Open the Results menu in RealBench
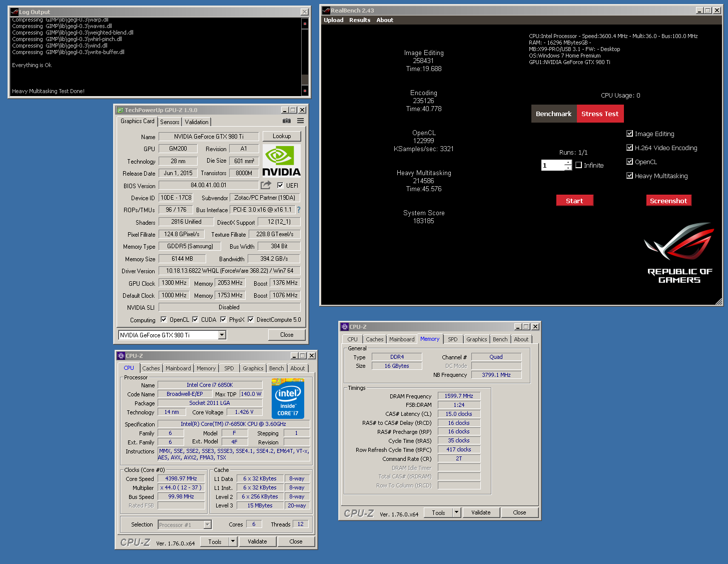Viewport: 728px width, 564px height. click(x=360, y=20)
